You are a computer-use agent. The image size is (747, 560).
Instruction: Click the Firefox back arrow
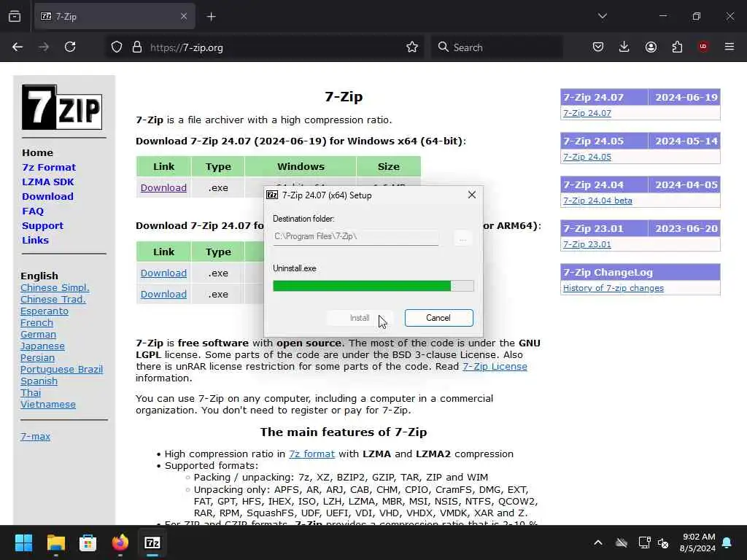click(18, 47)
